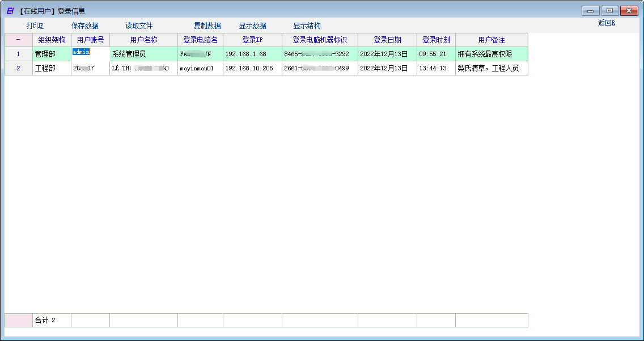Screen dimensions: 644x341
Task: Click the IP address 192.168.10.205 cell
Action: click(252, 68)
